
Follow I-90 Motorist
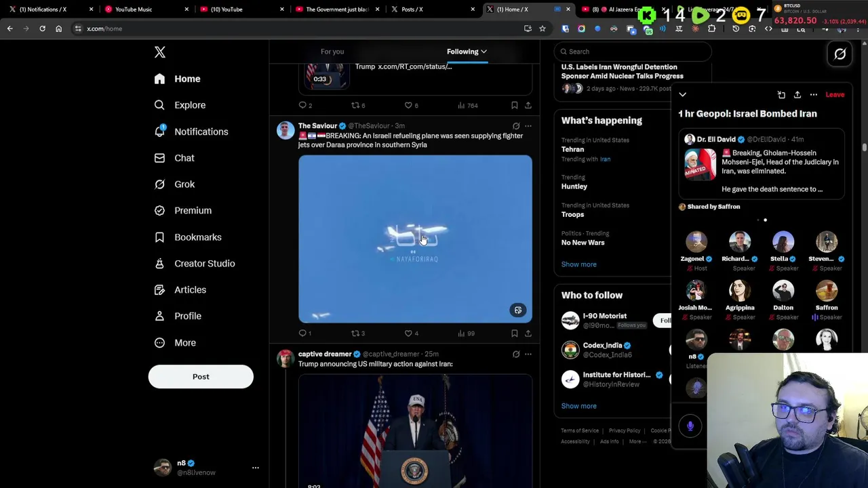(664, 321)
